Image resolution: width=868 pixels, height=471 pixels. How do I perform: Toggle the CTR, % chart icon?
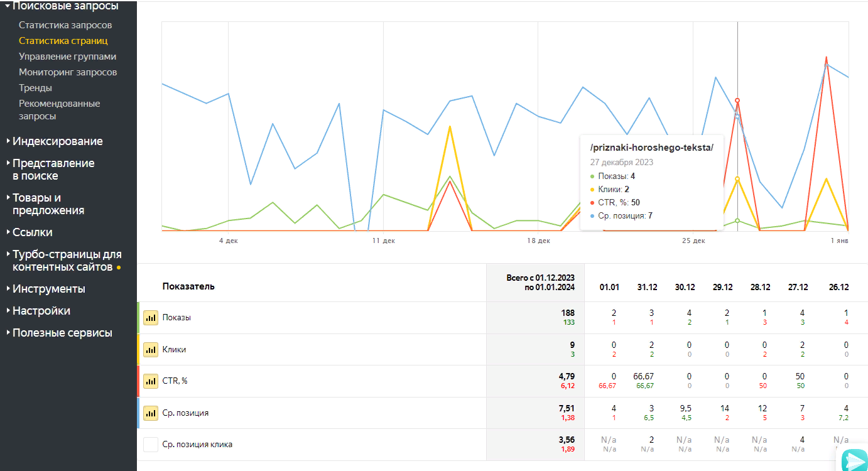(151, 381)
